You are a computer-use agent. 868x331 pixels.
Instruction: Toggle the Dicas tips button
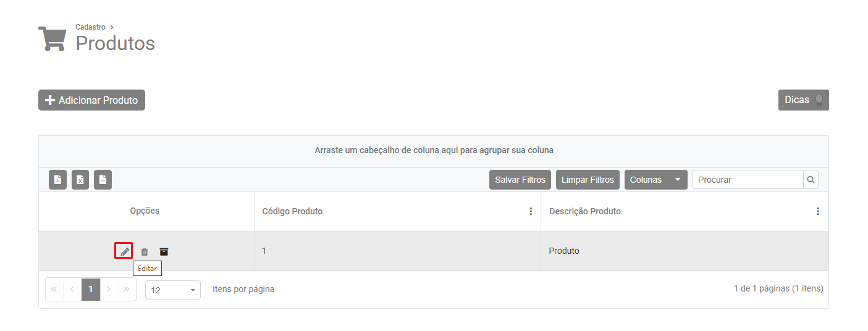coord(803,100)
